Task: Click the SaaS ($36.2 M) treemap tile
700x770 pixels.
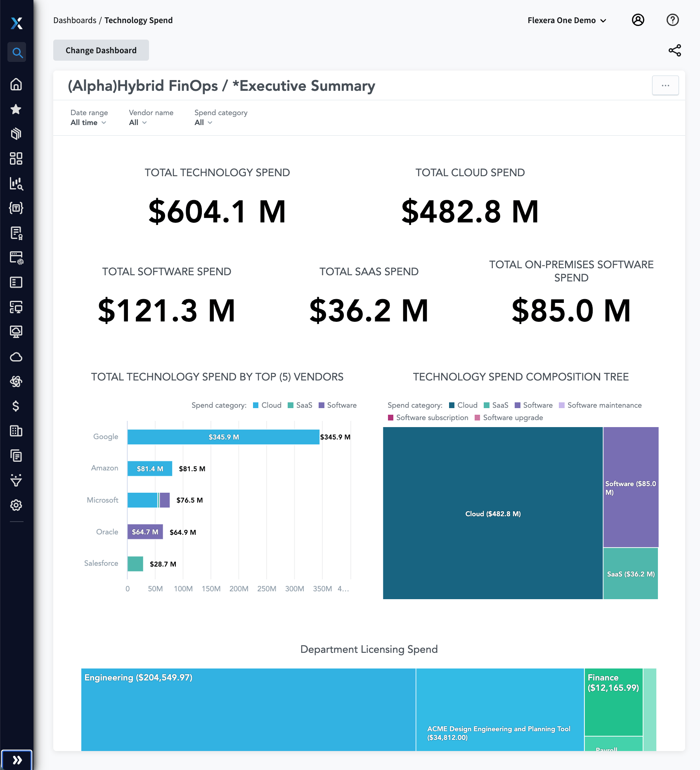Action: click(x=631, y=574)
